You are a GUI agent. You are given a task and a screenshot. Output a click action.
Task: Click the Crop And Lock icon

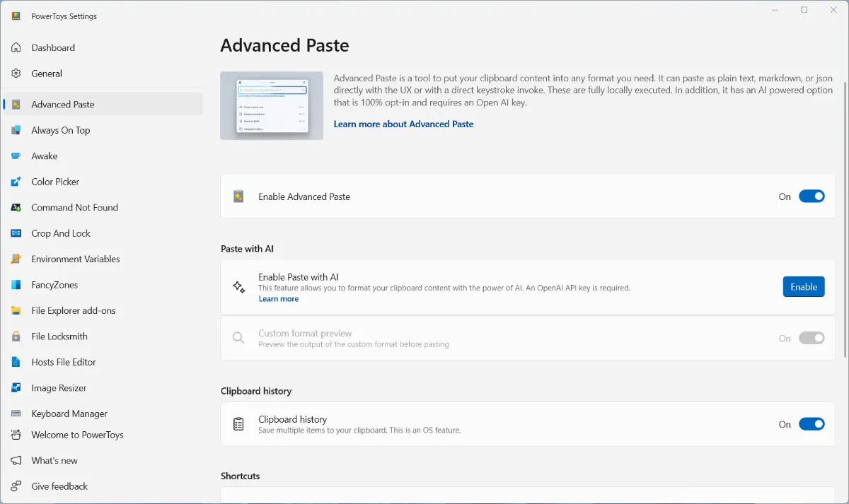coord(16,233)
